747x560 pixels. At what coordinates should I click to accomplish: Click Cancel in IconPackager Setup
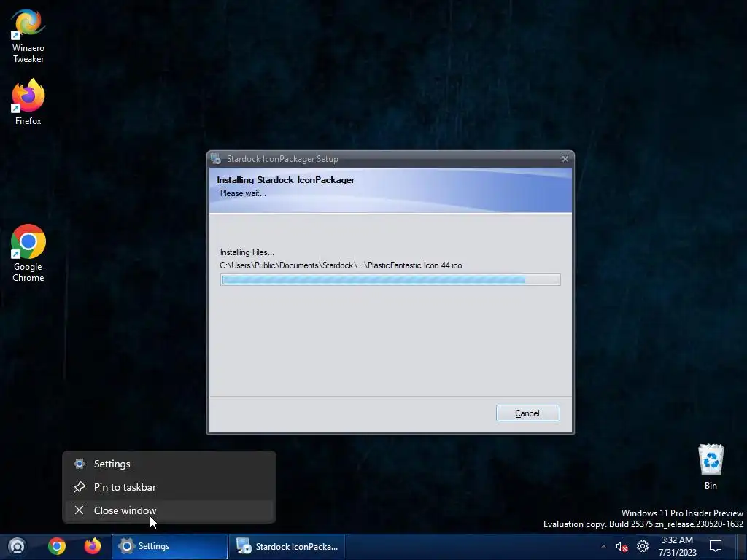527,413
